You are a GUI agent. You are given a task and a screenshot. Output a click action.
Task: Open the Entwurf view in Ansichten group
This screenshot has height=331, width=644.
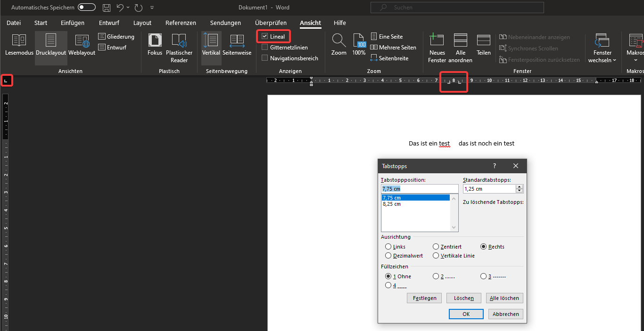point(112,48)
